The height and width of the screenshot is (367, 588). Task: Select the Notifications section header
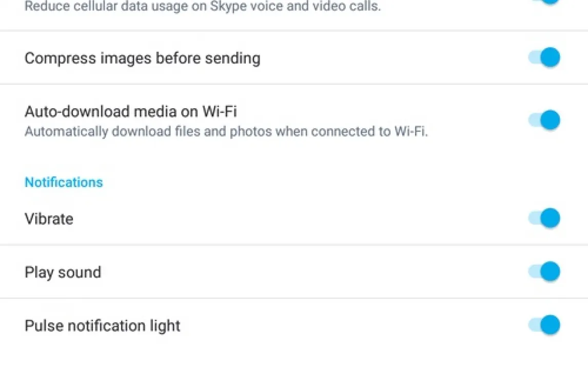click(x=64, y=182)
